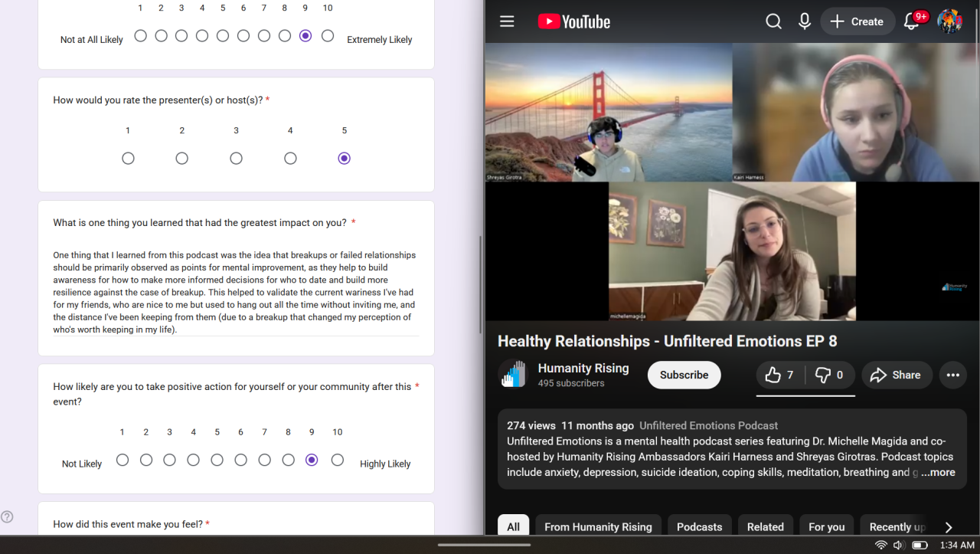This screenshot has width=980, height=554.
Task: Dislike the video with thumbs down
Action: click(x=829, y=375)
